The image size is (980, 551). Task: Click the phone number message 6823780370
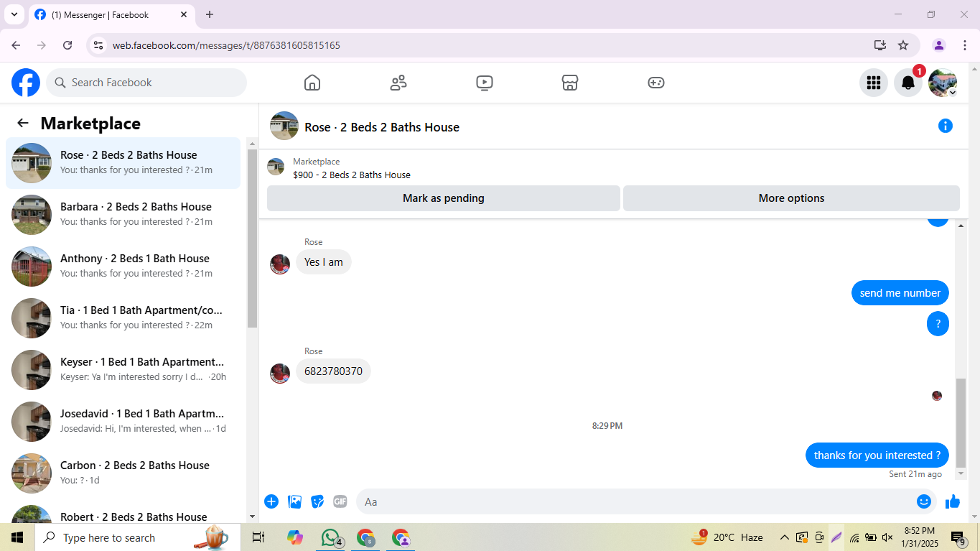(x=333, y=371)
